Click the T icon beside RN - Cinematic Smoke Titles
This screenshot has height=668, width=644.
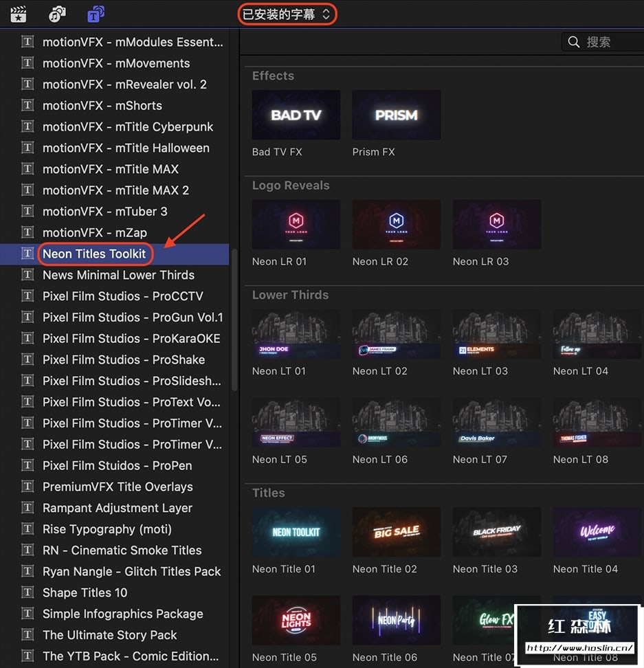[27, 550]
